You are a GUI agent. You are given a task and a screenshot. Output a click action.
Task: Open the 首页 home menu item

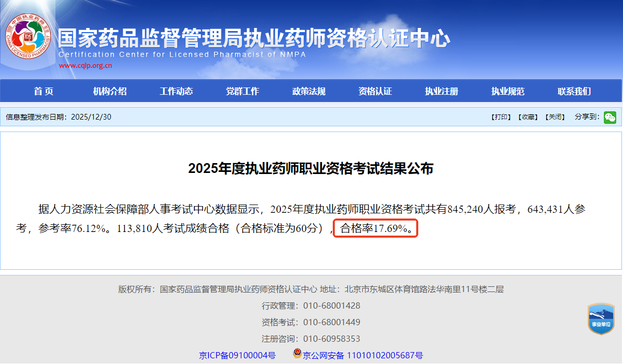click(44, 92)
